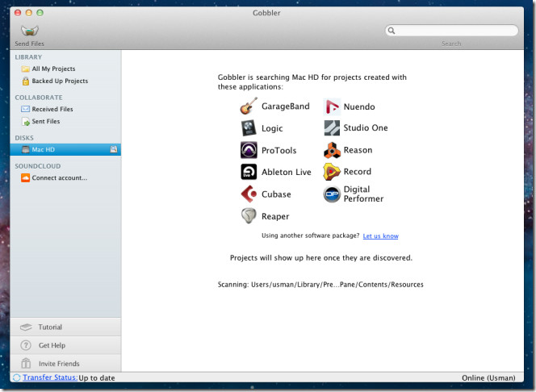Click the Ableton Live icon
Viewport: 536px width, 392px height.
coord(249,172)
